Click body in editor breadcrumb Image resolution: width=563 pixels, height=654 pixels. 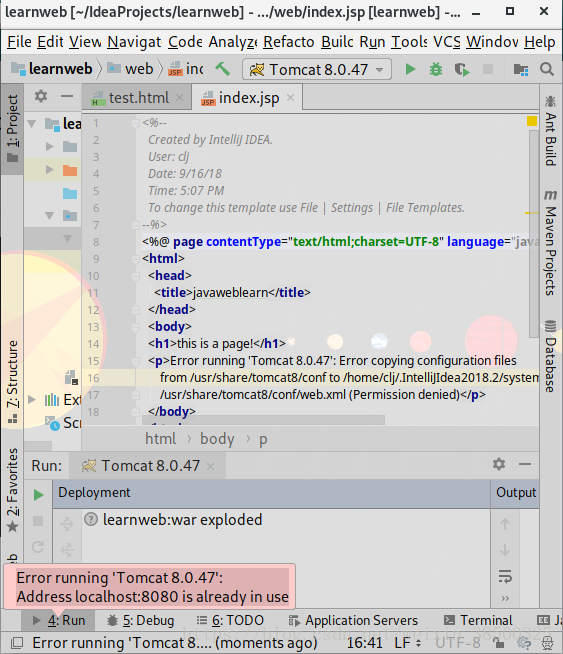point(217,439)
